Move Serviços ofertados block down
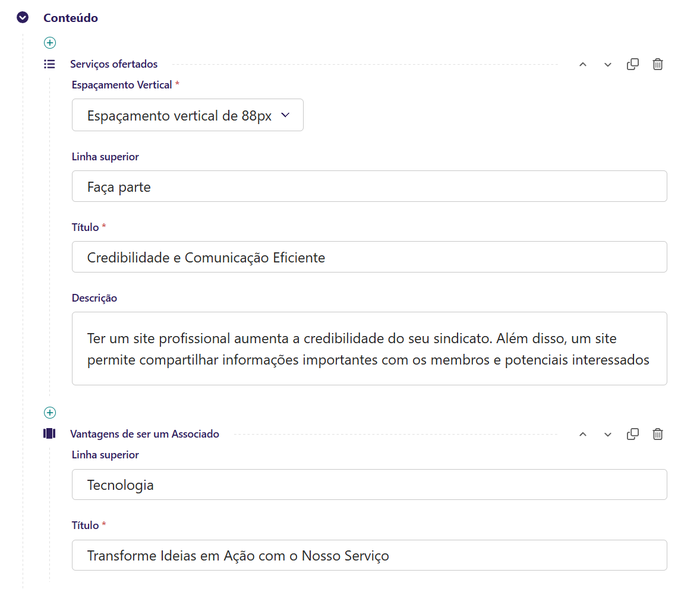The height and width of the screenshot is (589, 700). point(607,65)
